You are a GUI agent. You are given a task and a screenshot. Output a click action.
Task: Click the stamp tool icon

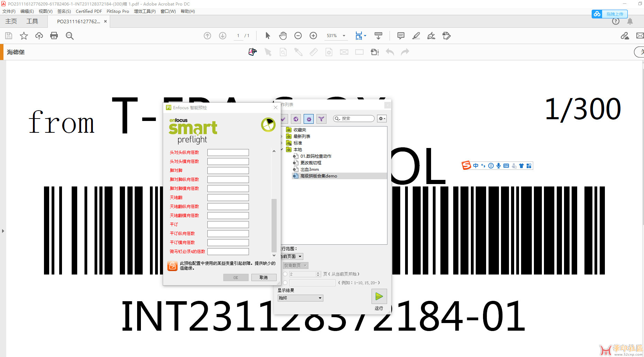pyautogui.click(x=447, y=36)
